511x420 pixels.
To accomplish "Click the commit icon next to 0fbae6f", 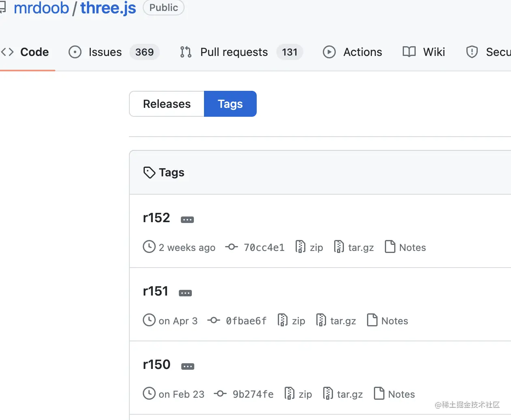I will 214,320.
